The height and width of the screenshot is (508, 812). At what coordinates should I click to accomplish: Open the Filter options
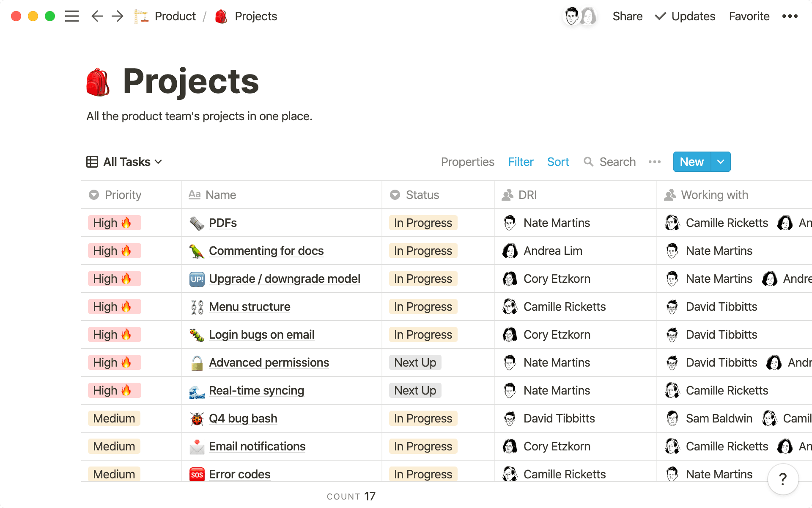[x=521, y=162]
